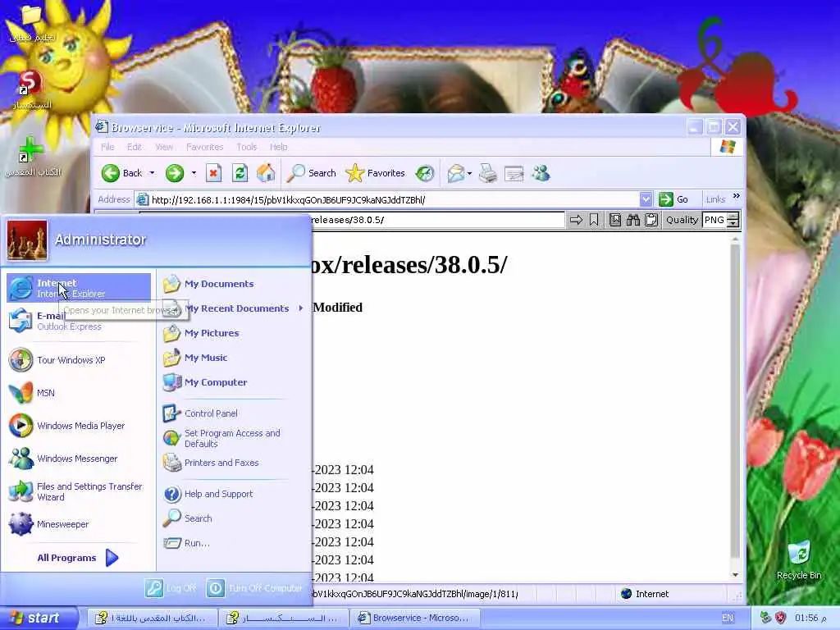Click the Browservice bookmark icon
The width and height of the screenshot is (840, 630).
pos(594,220)
